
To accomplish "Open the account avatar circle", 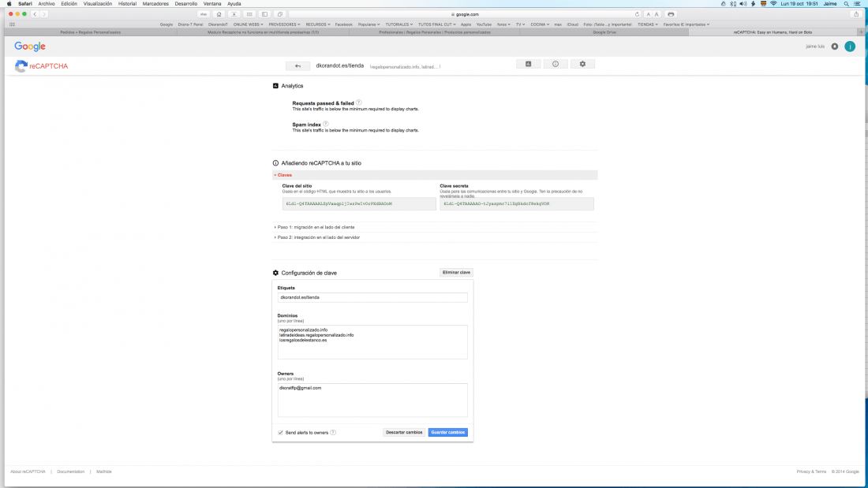I will click(850, 47).
